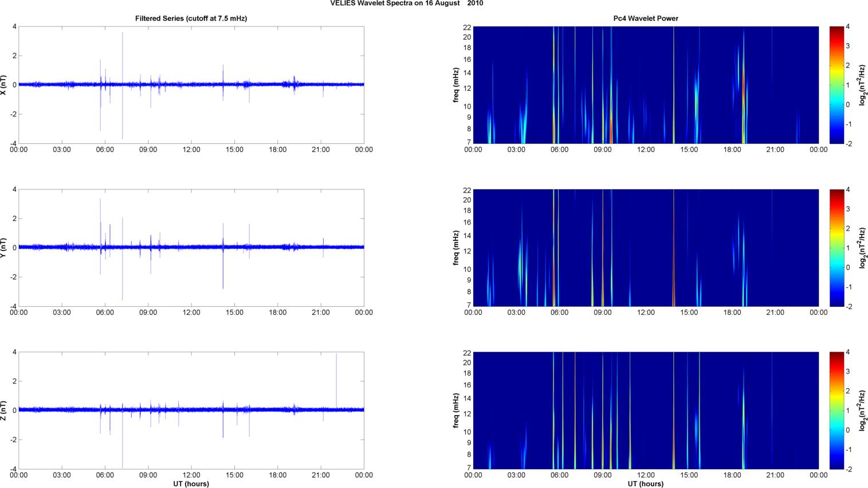
Task: Click the 'Pc4 Wavelet Power' title
Action: (x=645, y=18)
